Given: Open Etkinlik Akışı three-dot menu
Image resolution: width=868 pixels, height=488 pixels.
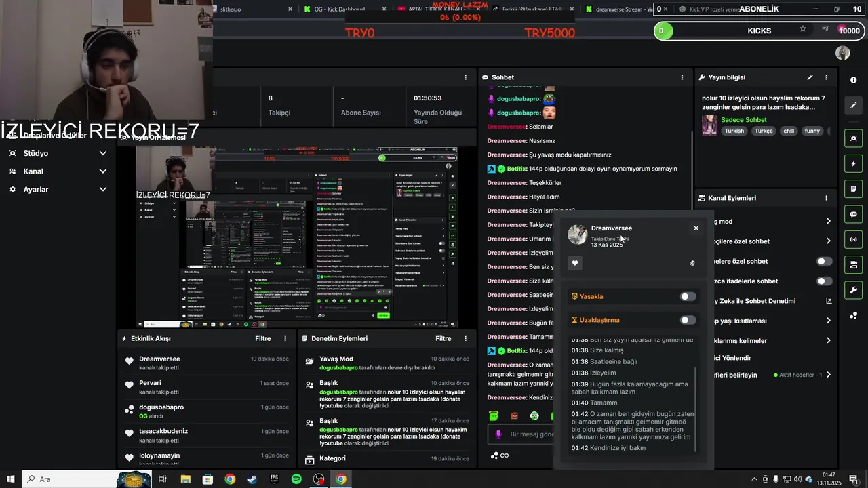Looking at the screenshot, I should pyautogui.click(x=285, y=338).
